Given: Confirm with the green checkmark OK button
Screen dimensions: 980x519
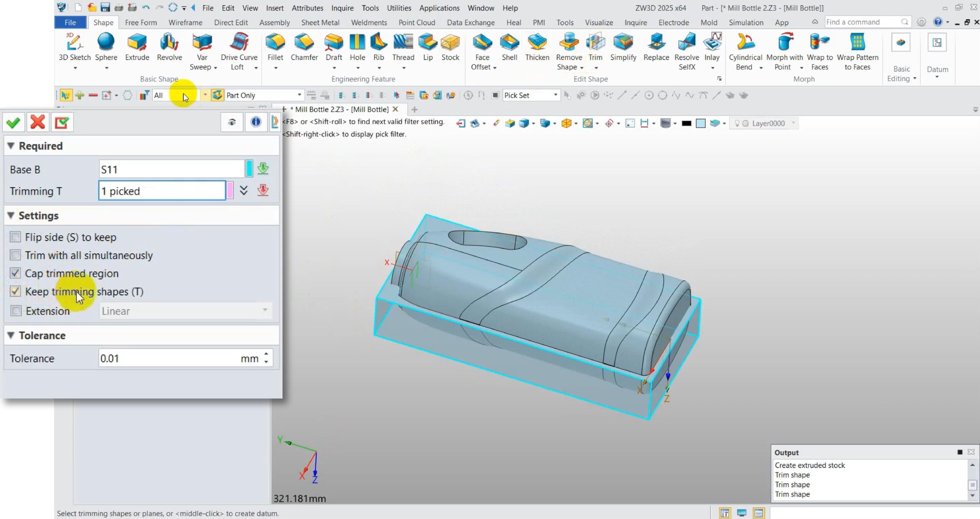Looking at the screenshot, I should pos(13,123).
